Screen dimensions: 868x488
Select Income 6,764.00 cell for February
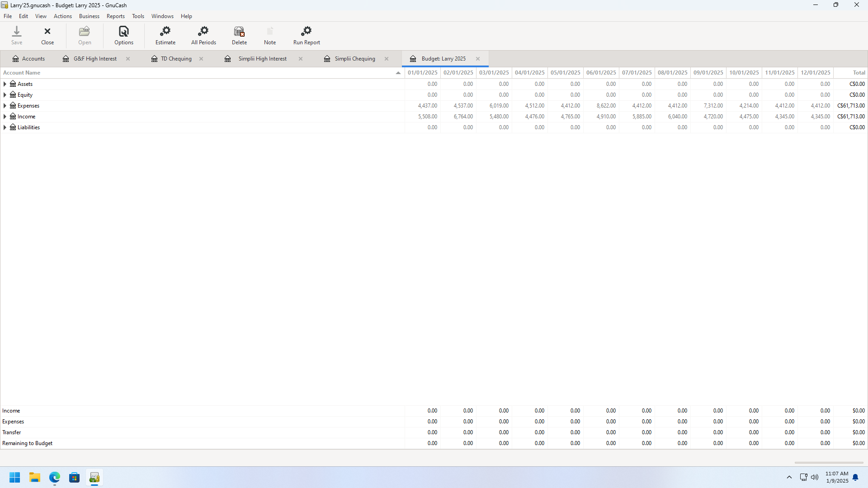(x=458, y=117)
